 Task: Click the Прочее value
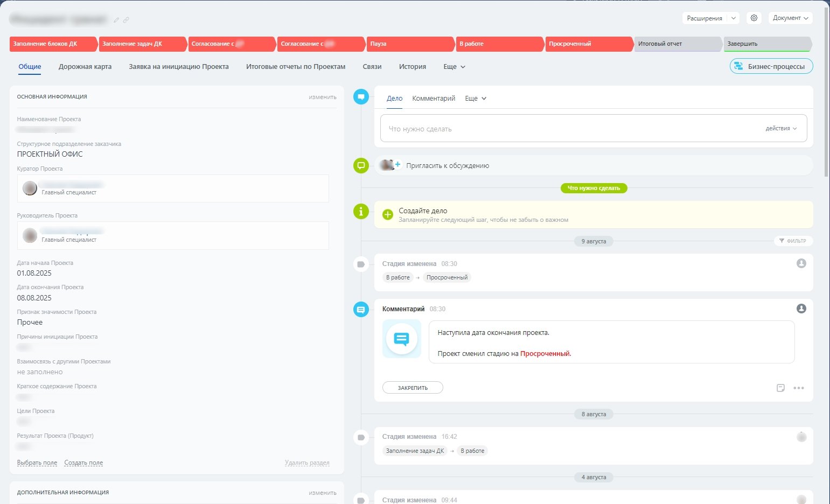coord(30,322)
